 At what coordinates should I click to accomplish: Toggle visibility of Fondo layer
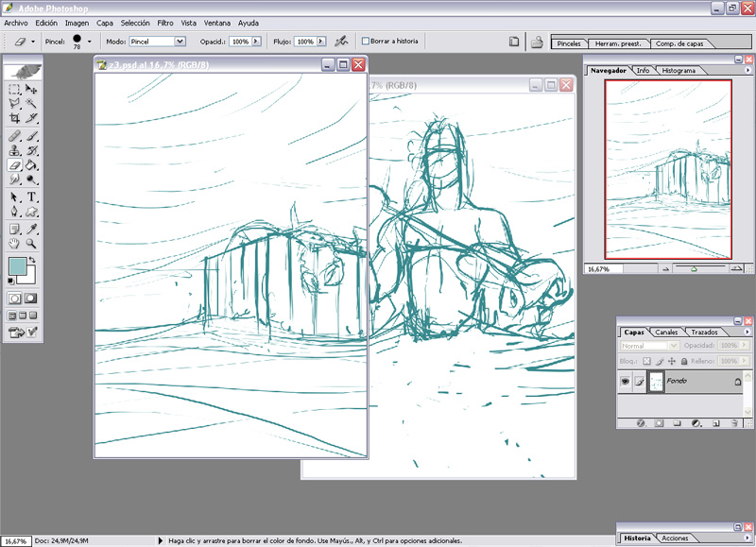626,382
